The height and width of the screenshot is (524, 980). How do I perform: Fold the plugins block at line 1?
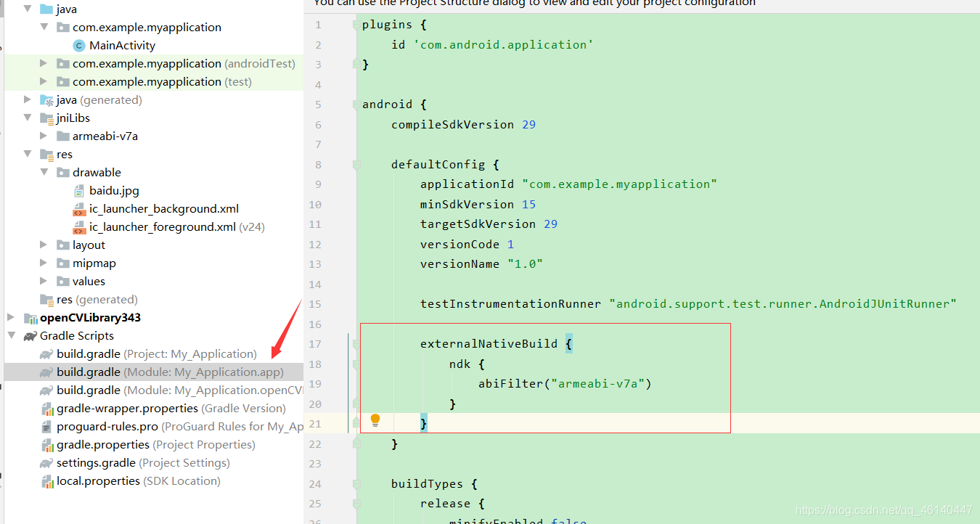356,25
